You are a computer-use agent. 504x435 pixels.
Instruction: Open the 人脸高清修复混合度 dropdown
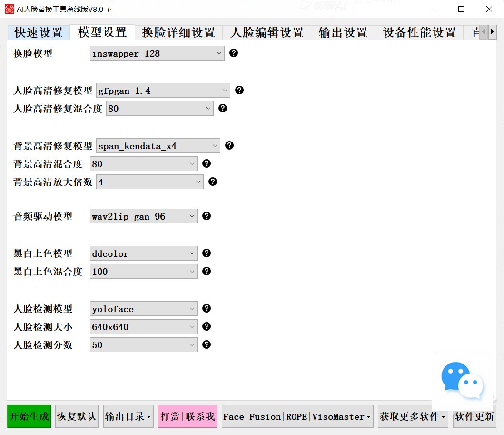(x=160, y=109)
